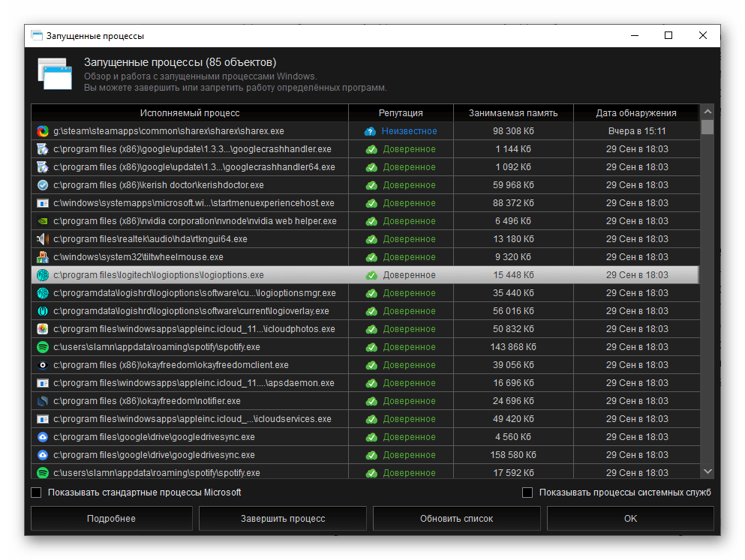The image size is (745, 560).
Task: Click the googlecrashhandler.exe process icon
Action: click(x=43, y=149)
